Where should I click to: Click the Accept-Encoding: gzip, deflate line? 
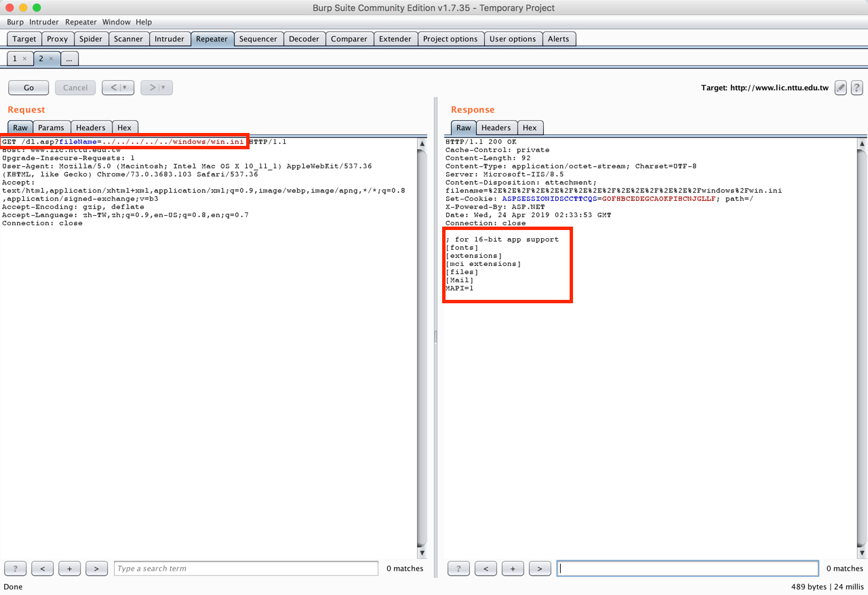tap(73, 207)
